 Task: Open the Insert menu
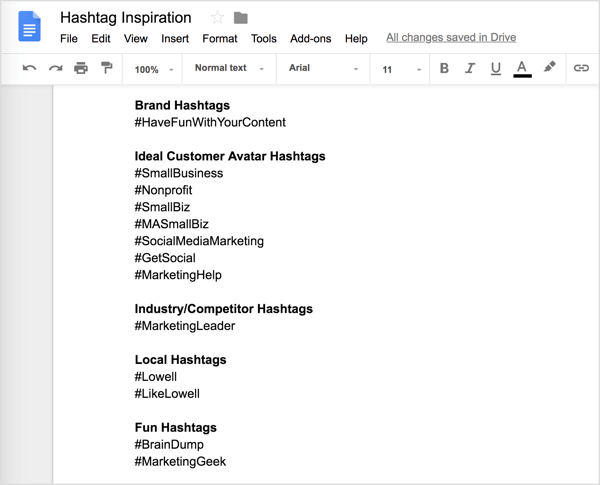point(175,39)
